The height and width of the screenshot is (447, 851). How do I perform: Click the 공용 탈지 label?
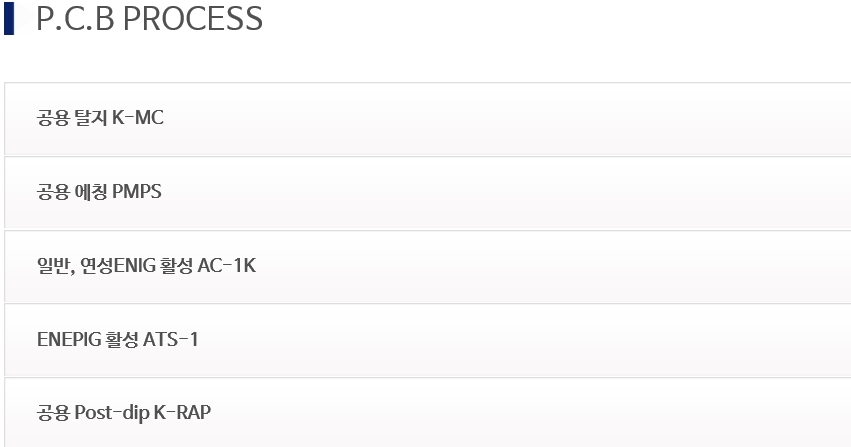[72, 118]
